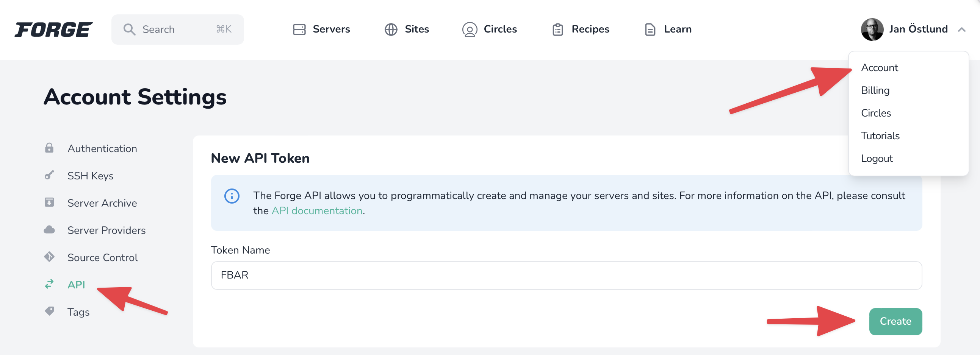Collapse the user menu chevron
Viewport: 980px width, 355px height.
(961, 30)
